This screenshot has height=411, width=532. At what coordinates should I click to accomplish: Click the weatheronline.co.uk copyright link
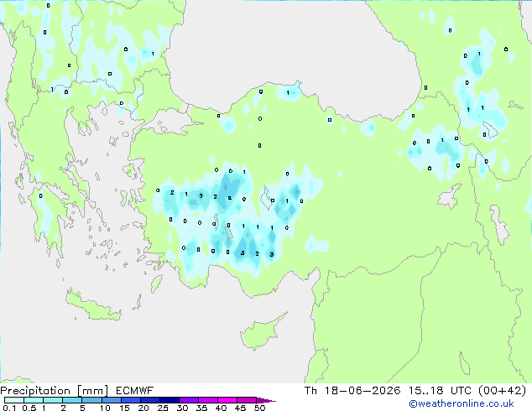[462, 403]
